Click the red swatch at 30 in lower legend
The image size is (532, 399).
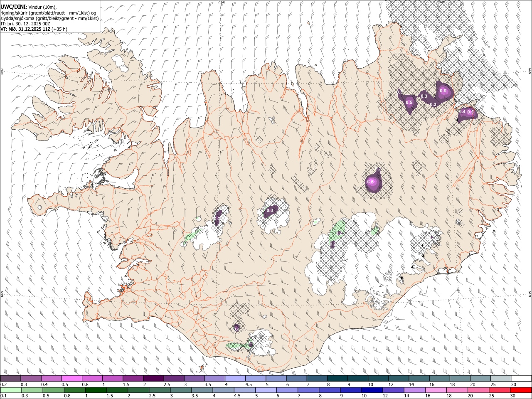pos(521,390)
